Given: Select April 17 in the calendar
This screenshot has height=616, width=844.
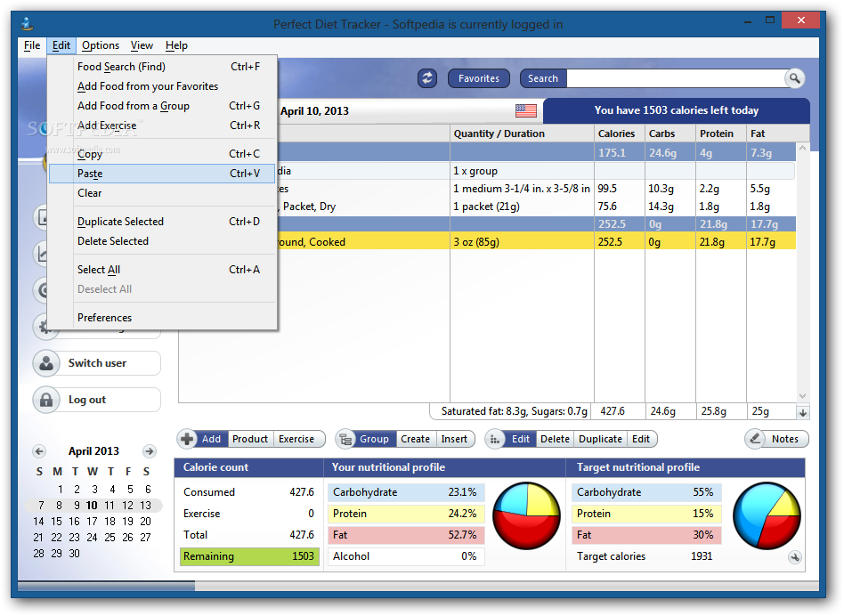Looking at the screenshot, I should (x=92, y=522).
